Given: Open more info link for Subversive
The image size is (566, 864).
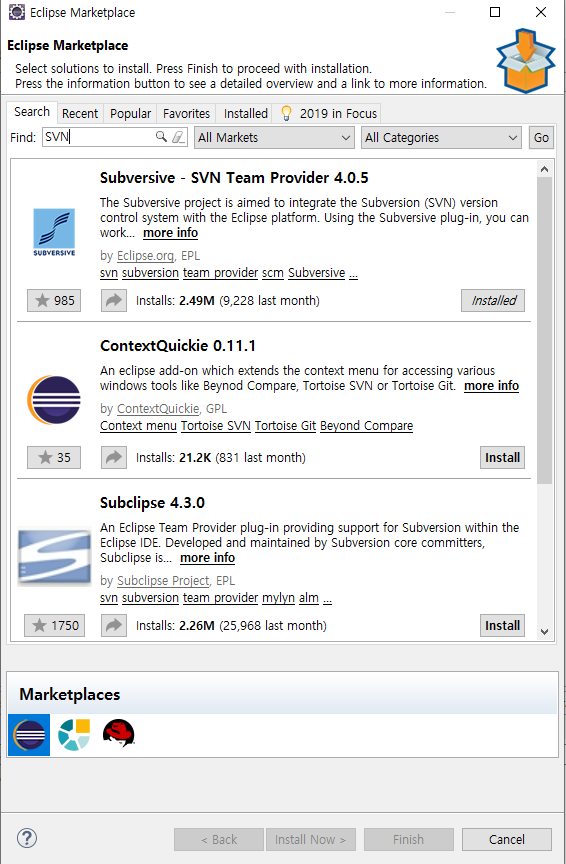Looking at the screenshot, I should 170,233.
